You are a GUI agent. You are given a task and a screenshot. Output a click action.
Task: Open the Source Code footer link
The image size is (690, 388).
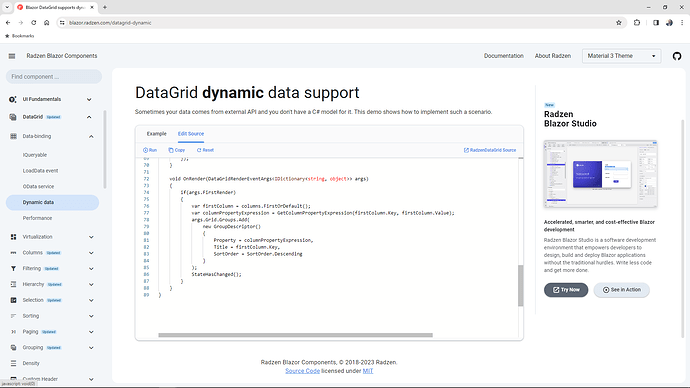coord(302,371)
